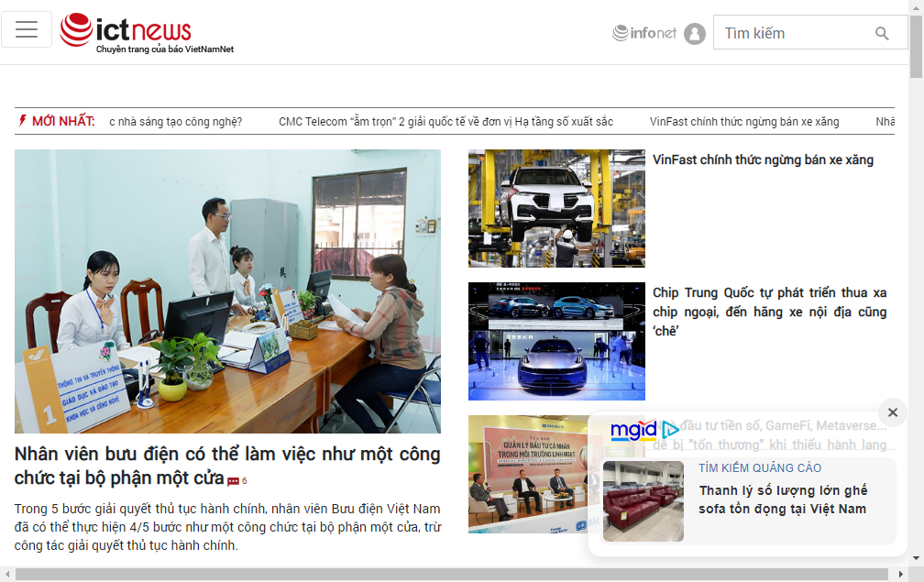
Task: Focus the Tìm kiếm search field
Action: pyautogui.click(x=810, y=32)
